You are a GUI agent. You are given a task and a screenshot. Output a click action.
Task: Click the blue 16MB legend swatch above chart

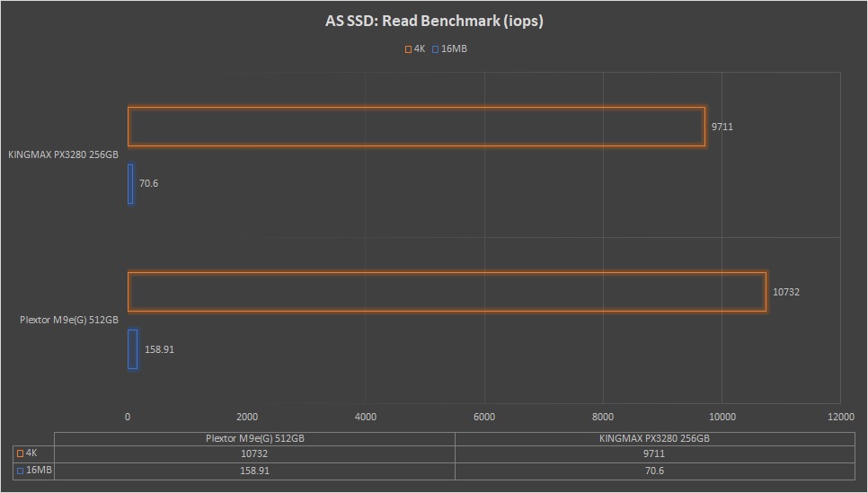click(x=435, y=49)
